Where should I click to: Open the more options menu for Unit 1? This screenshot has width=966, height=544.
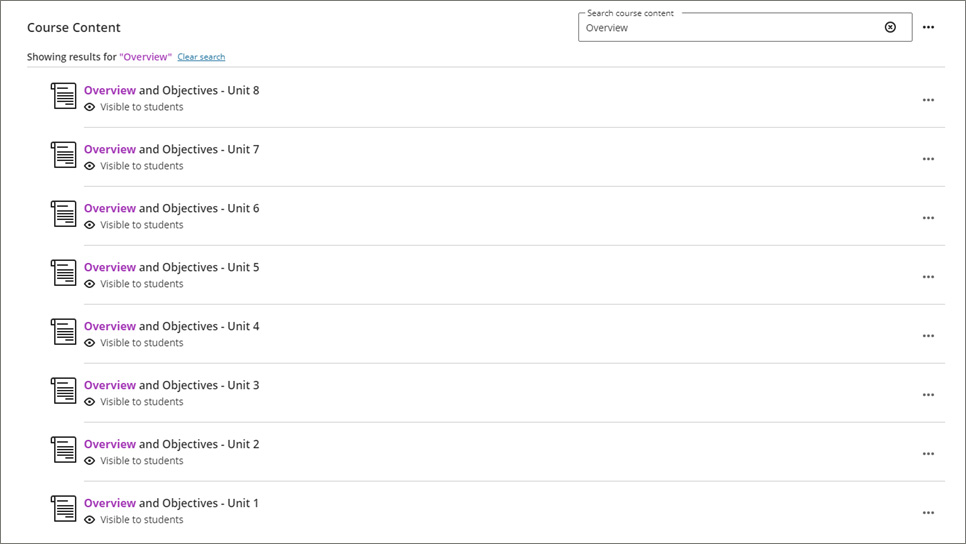pyautogui.click(x=928, y=513)
